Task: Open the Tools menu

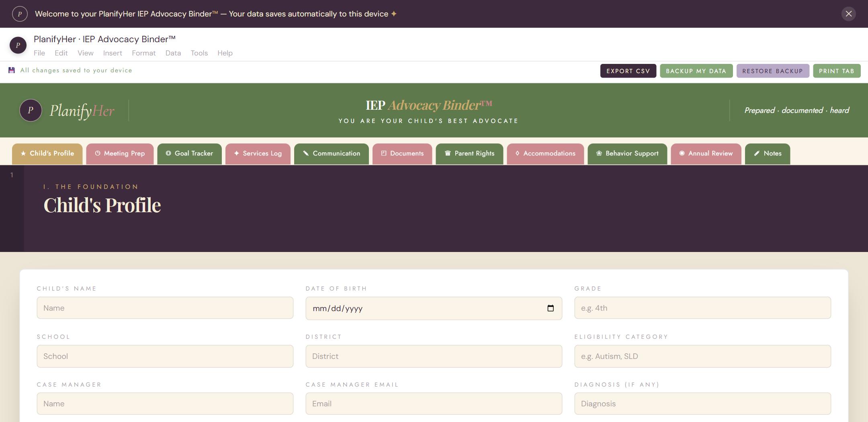Action: 199,53
